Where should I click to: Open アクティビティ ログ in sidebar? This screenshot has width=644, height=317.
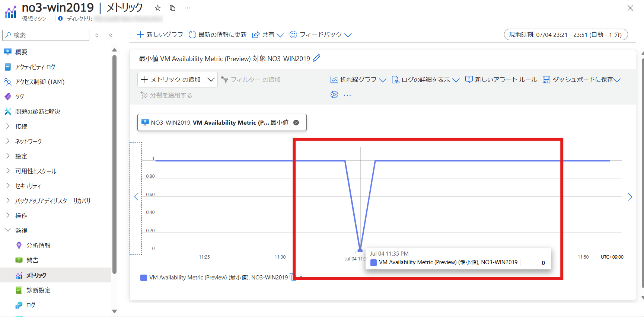pos(35,67)
